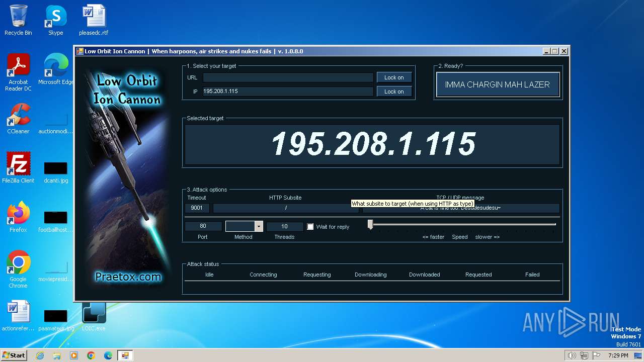The width and height of the screenshot is (644, 362).
Task: Launch Acrobat Reader DC from the desktop
Action: (18, 72)
